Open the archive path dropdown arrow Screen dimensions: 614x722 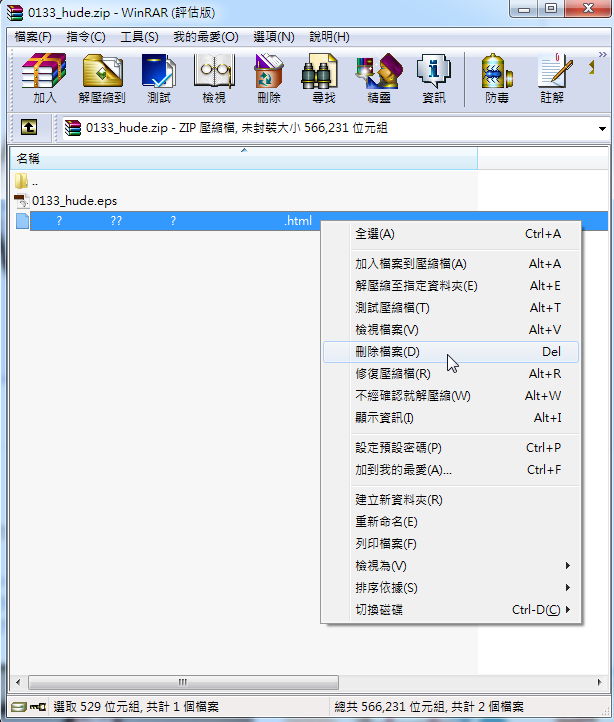pos(602,128)
